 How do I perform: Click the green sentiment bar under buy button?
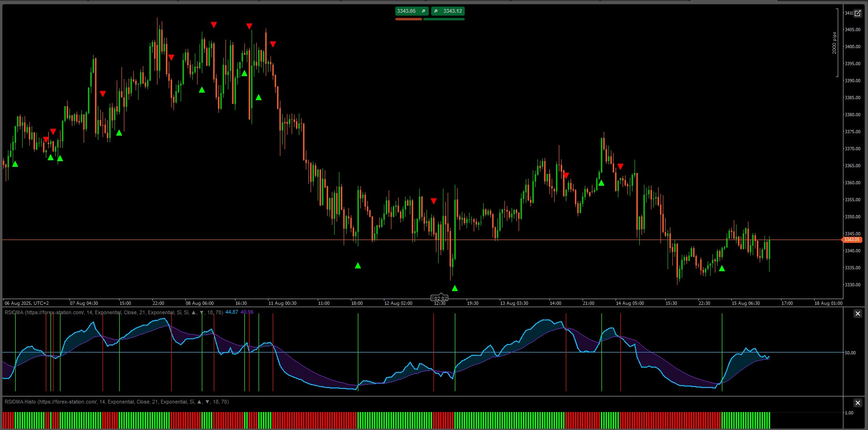pyautogui.click(x=444, y=19)
